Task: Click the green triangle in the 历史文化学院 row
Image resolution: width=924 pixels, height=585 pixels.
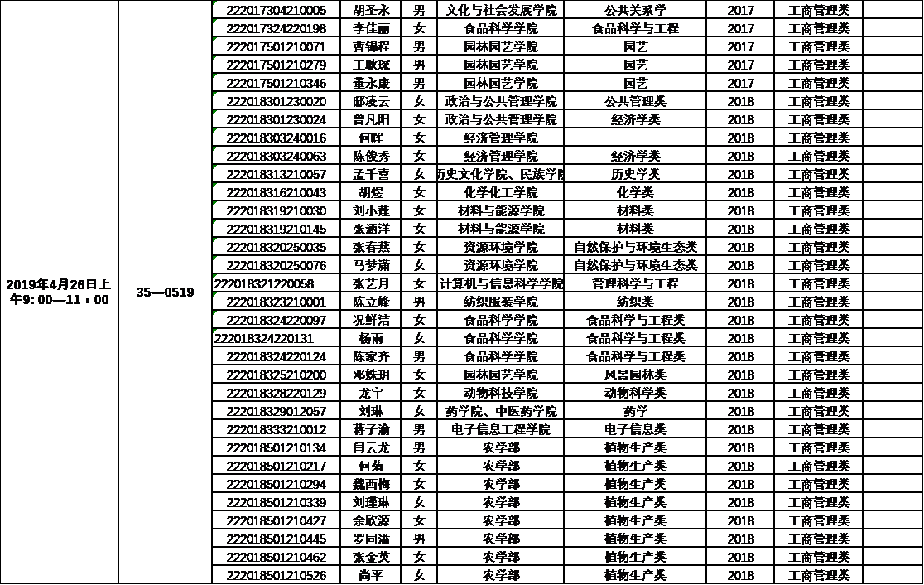Action: pyautogui.click(x=215, y=167)
